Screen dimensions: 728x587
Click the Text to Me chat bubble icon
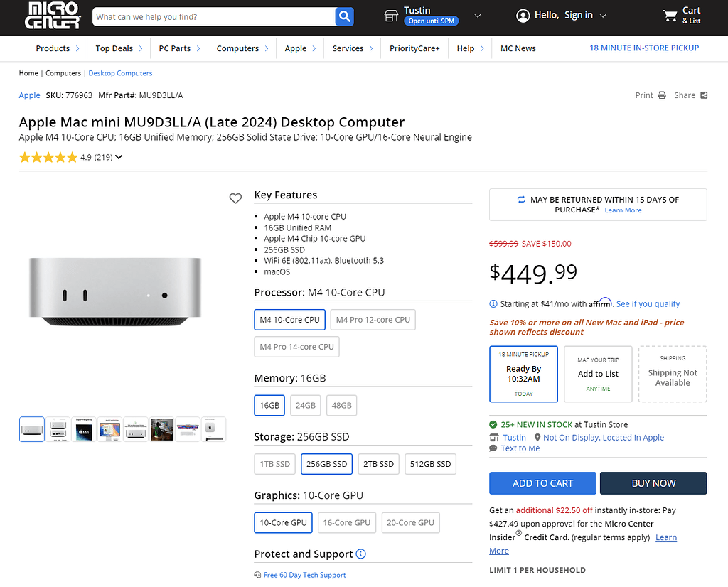(493, 448)
